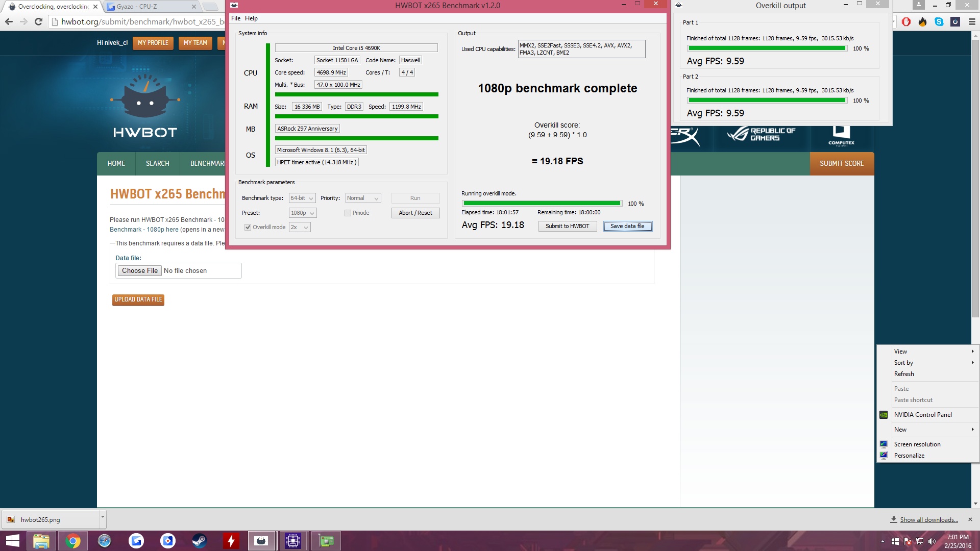Click the browser vertical scrollbar

975,179
